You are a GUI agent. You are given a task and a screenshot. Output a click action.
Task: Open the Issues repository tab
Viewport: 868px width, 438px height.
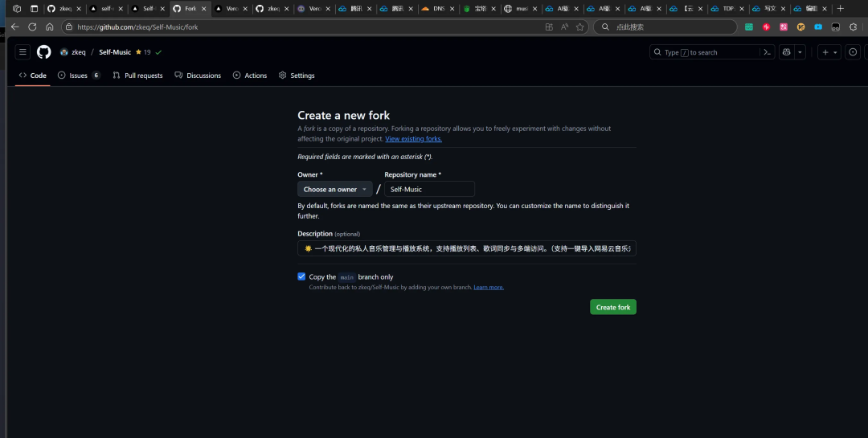[79, 76]
